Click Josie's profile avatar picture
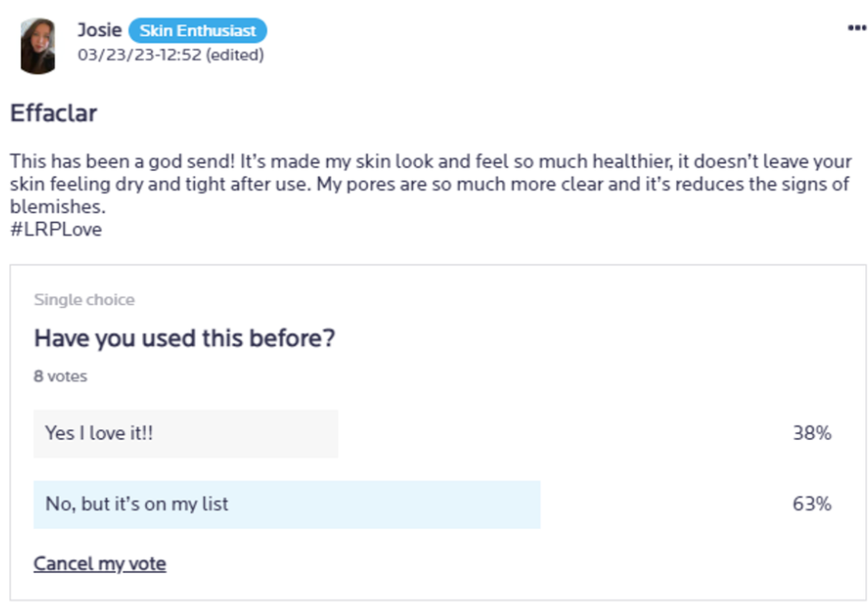Screen dimensions: 868x614 pyautogui.click(x=38, y=46)
